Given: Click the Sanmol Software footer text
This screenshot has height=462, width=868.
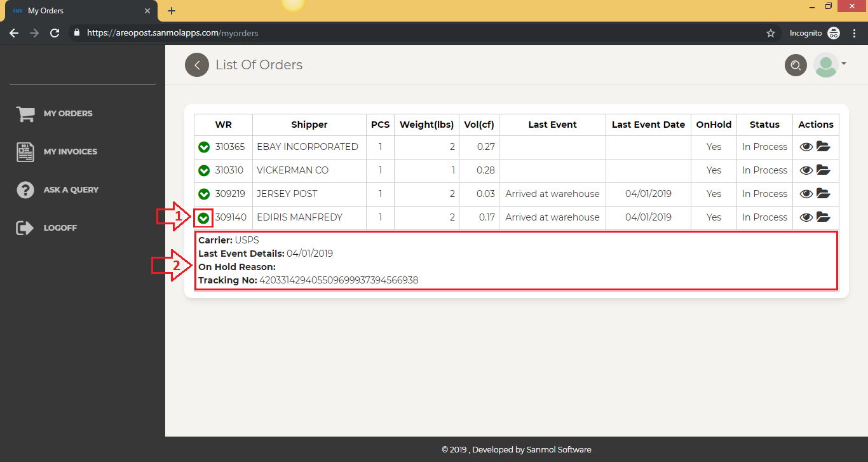Looking at the screenshot, I should click(559, 449).
